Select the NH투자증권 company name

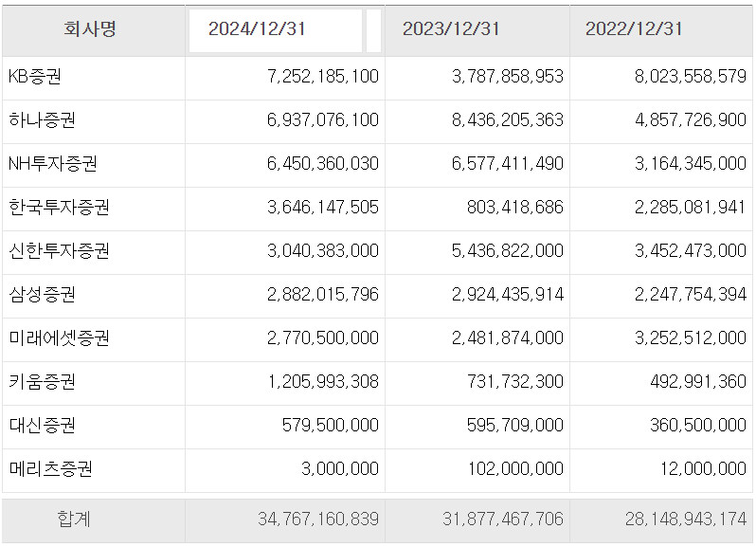52,164
